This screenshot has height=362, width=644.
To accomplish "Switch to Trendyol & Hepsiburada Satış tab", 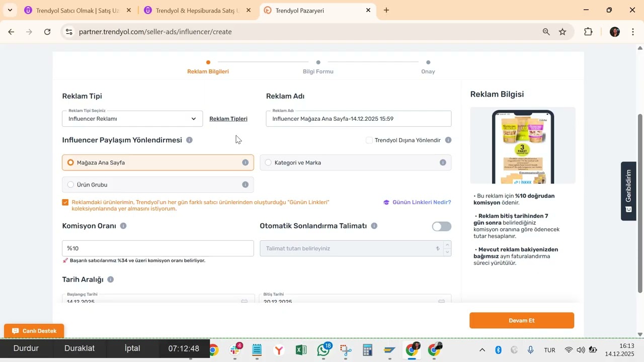I will (197, 10).
